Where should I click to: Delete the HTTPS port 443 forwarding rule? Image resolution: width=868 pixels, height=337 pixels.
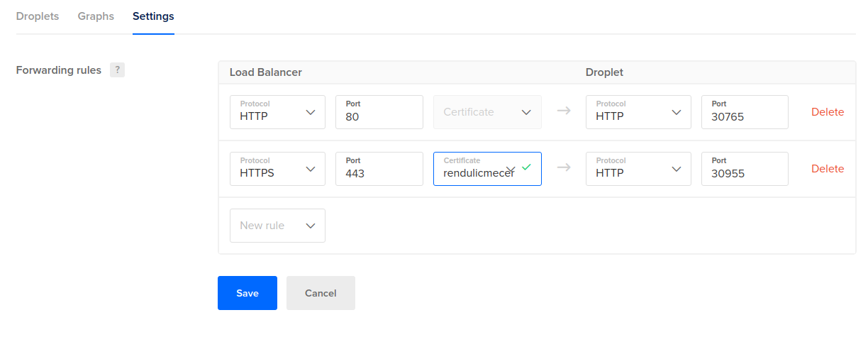(828, 169)
